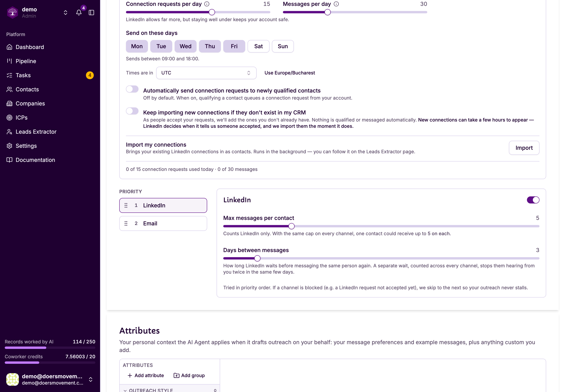Grab the Email priority drag handle
Viewport: 565px width, 392px height.
pos(126,223)
